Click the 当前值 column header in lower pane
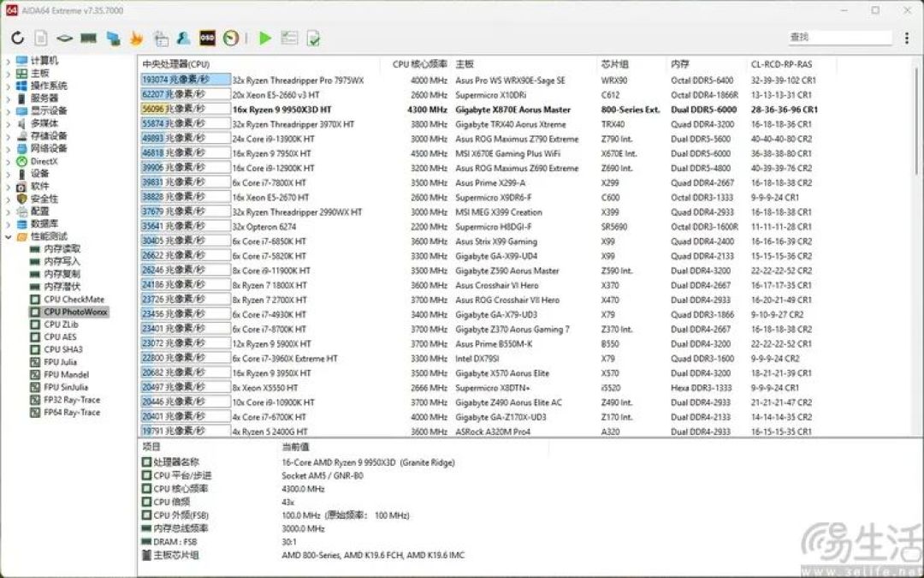This screenshot has height=578, width=924. 295,446
